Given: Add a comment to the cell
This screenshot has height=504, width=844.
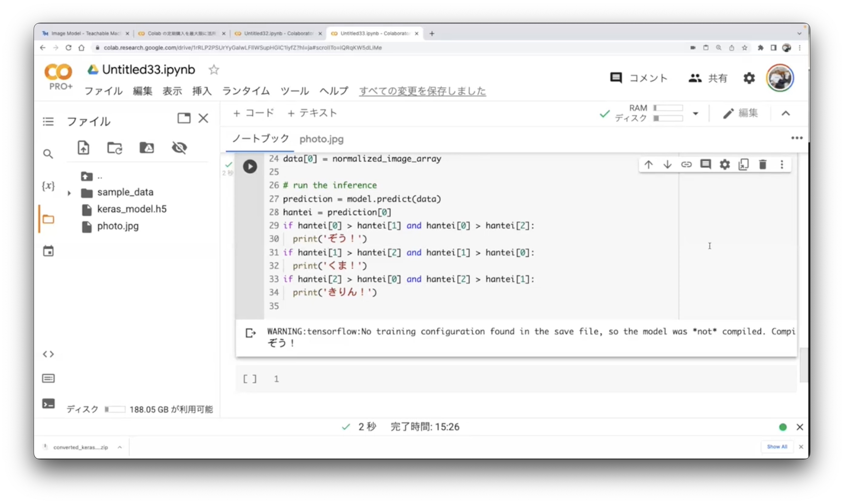Looking at the screenshot, I should pos(705,165).
